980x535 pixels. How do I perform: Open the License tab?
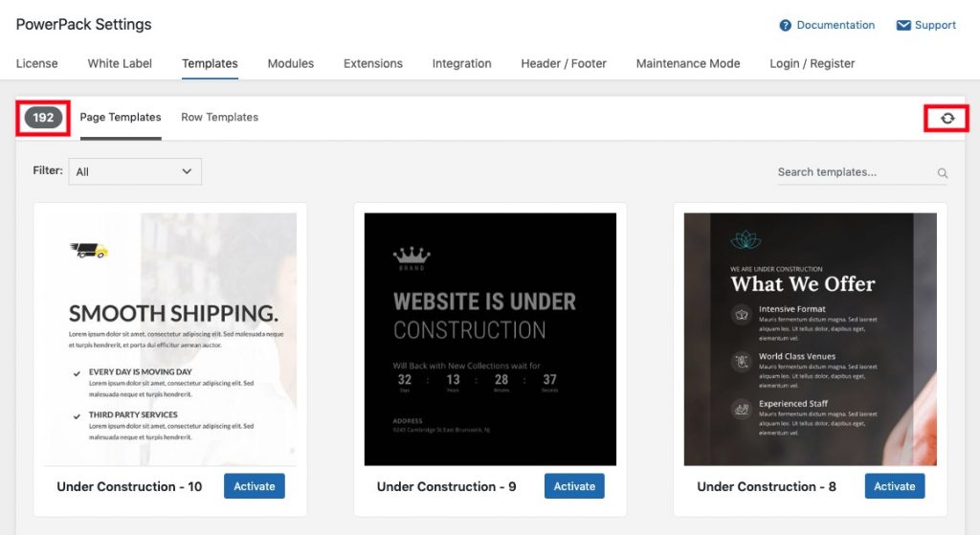click(x=37, y=63)
